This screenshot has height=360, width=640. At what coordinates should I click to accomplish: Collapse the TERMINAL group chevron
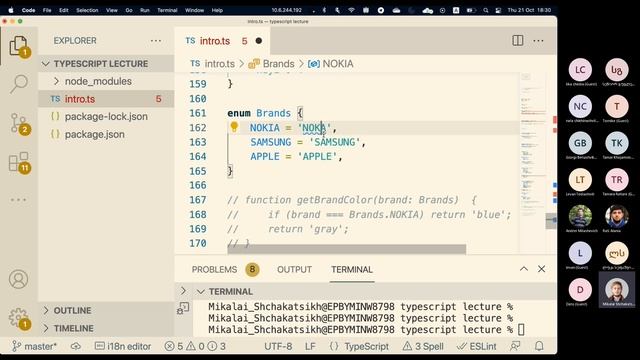point(200,291)
